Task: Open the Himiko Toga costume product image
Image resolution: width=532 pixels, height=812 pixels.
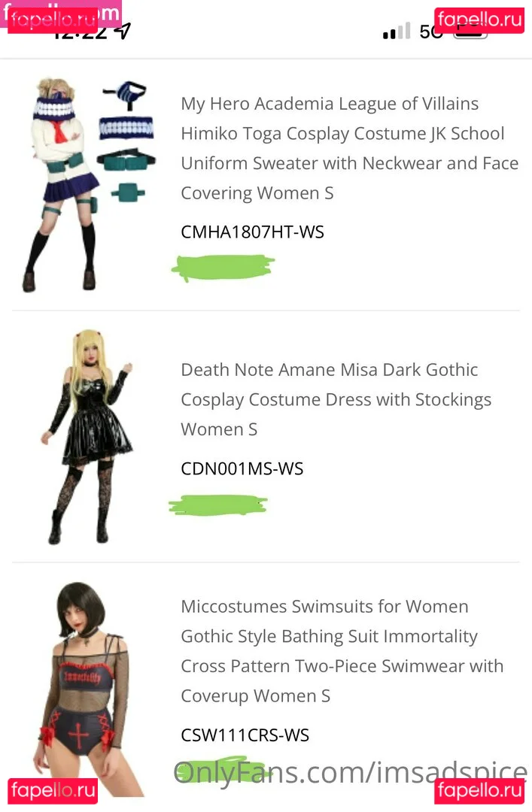Action: pyautogui.click(x=88, y=184)
